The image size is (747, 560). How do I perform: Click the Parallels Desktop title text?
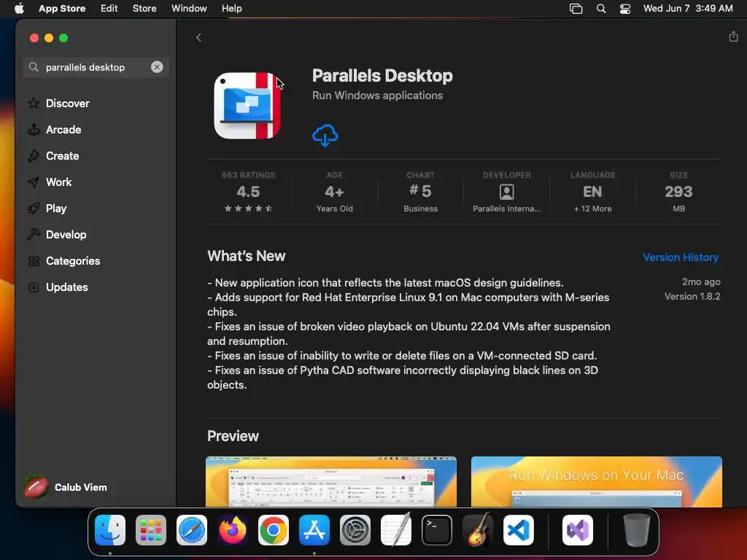click(382, 76)
